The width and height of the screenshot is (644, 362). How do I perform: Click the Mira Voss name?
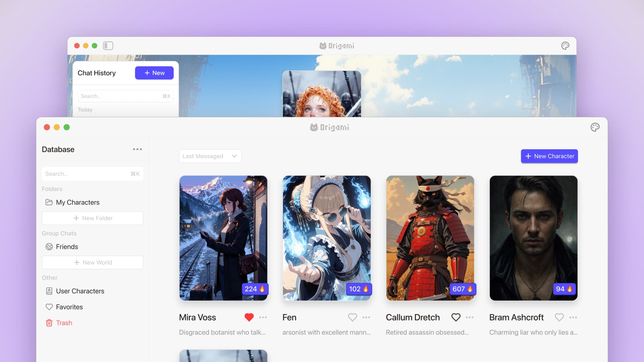198,317
